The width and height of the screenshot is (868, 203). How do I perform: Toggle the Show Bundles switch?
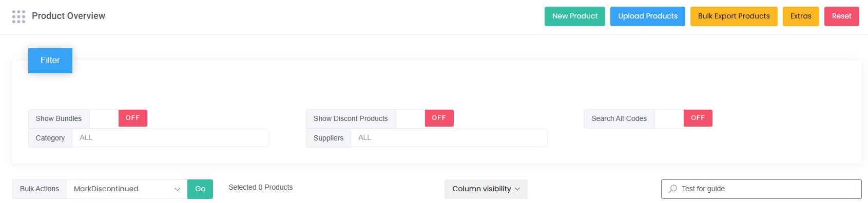119,118
